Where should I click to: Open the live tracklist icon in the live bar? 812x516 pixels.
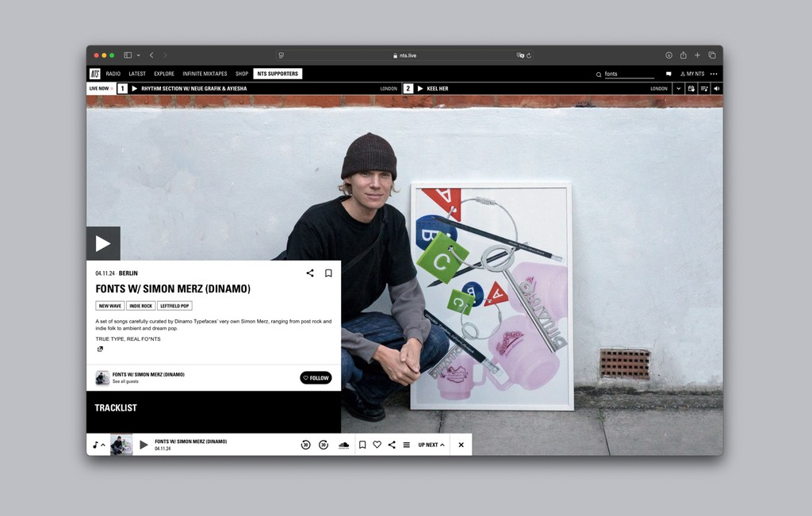coord(703,88)
